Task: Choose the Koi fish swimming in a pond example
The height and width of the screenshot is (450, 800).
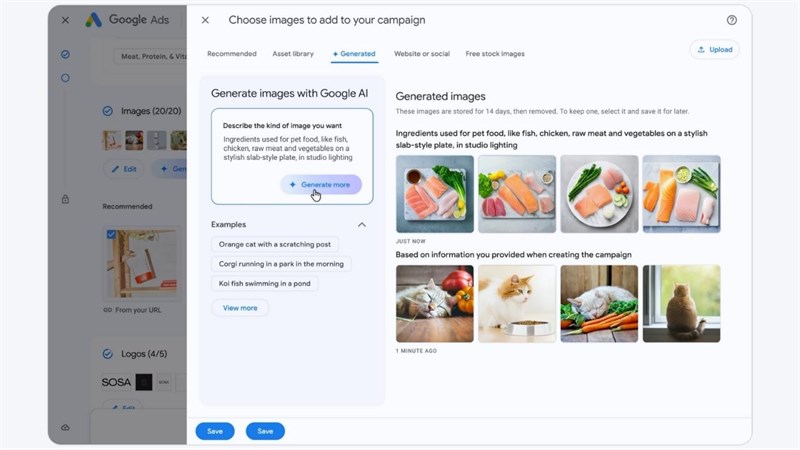Action: [264, 283]
